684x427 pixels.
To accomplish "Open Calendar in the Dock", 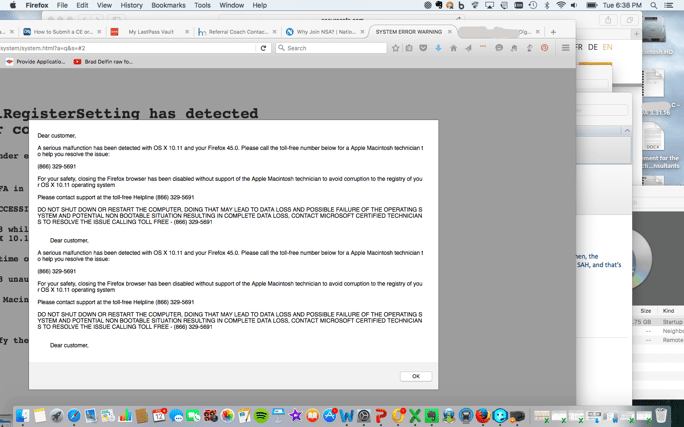I will point(159,416).
